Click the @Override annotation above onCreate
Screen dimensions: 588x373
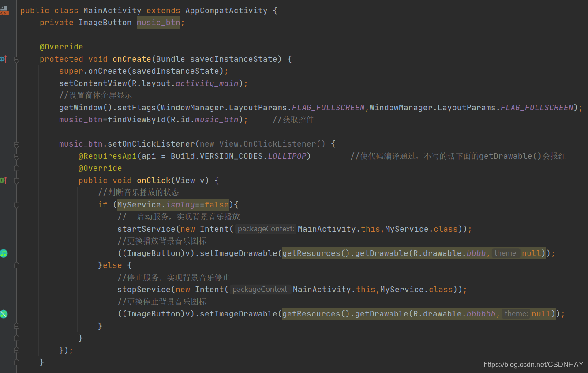coord(61,47)
